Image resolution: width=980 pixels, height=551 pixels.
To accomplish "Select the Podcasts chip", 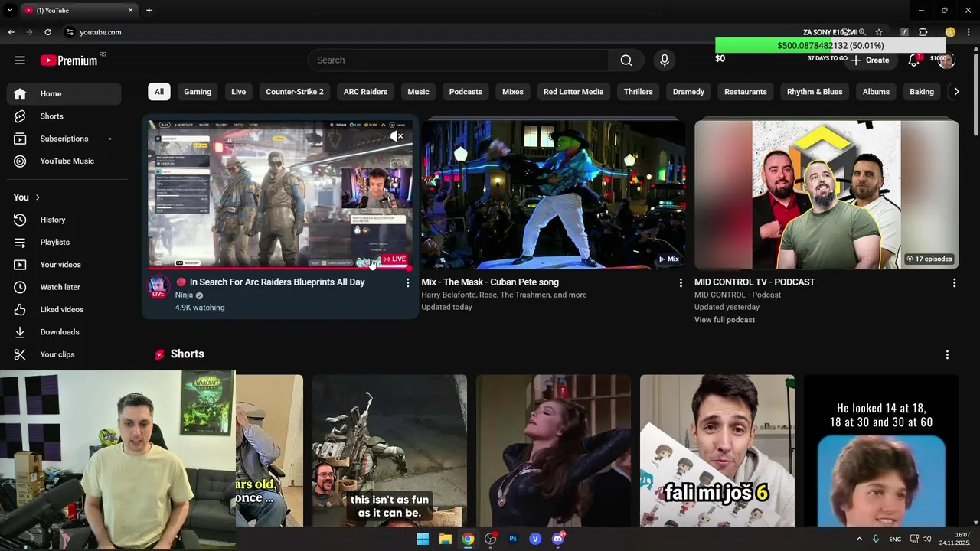I will (465, 92).
